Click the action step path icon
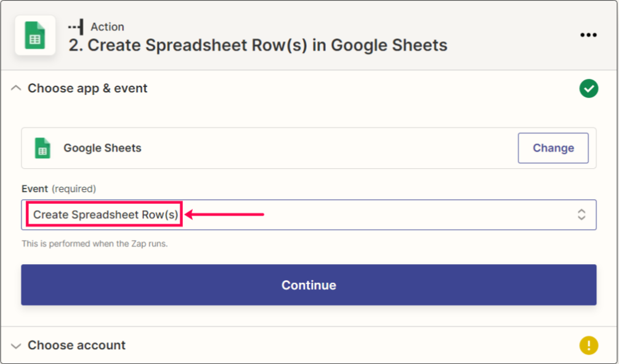Screen dimensions: 619x364 coord(76,27)
